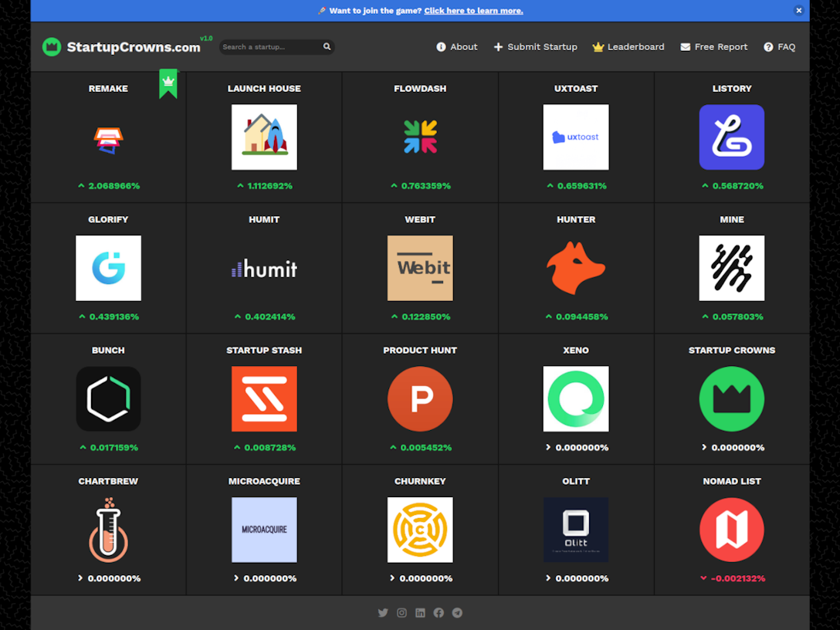Go to Submit Startup
This screenshot has height=630, width=840.
click(x=535, y=47)
